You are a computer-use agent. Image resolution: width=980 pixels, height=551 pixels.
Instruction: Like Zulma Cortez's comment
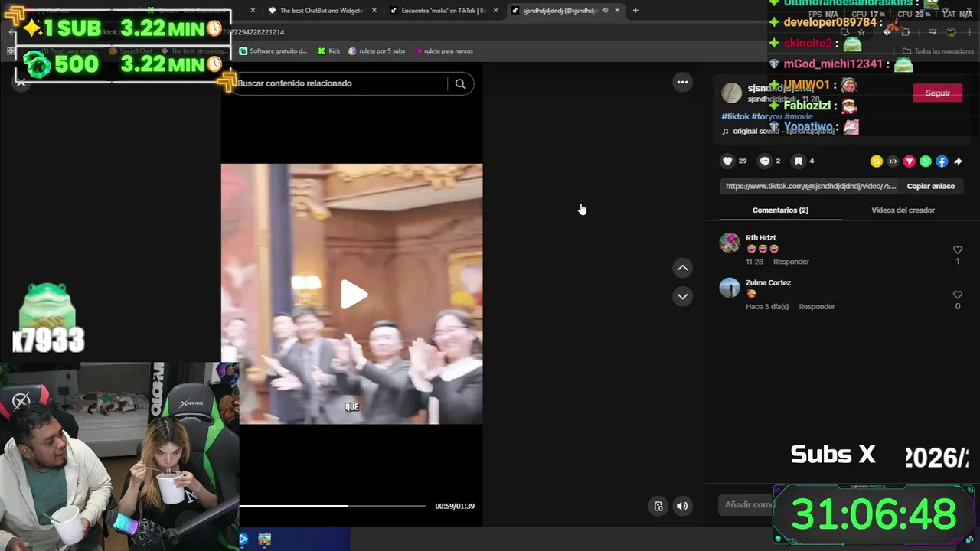(957, 295)
